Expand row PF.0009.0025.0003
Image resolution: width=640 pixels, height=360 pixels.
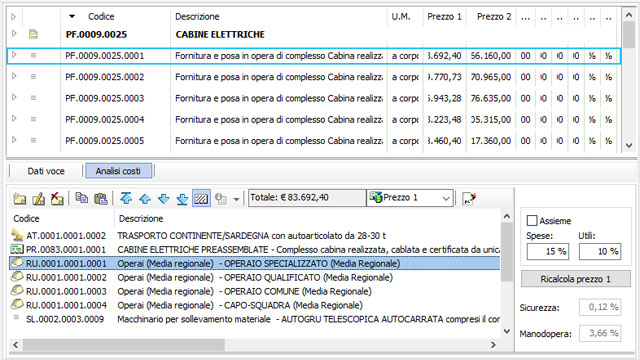(14, 97)
